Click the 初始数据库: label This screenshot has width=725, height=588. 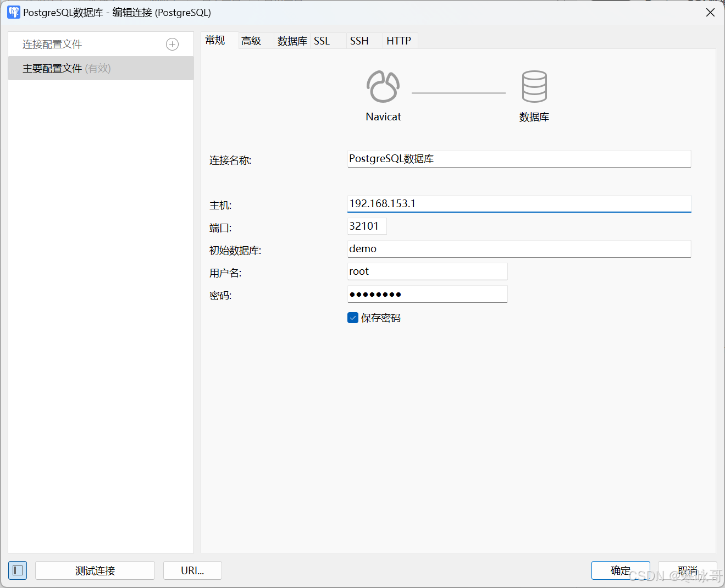click(x=235, y=251)
